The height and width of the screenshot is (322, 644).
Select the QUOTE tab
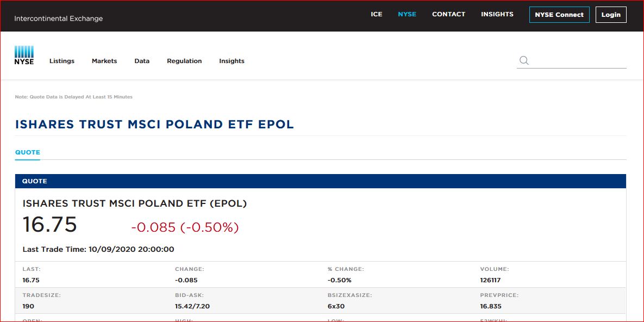[28, 152]
